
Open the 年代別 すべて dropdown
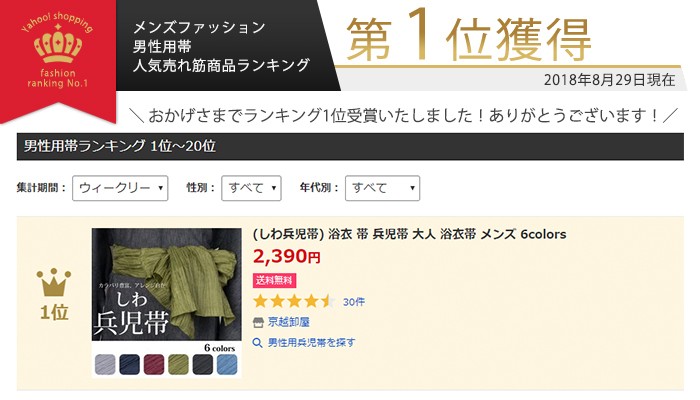(x=382, y=188)
